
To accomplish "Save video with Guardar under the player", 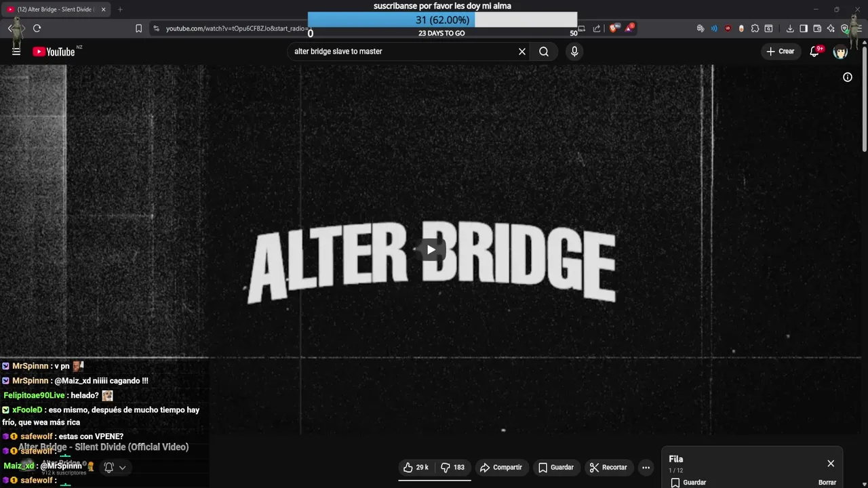I will [x=556, y=468].
